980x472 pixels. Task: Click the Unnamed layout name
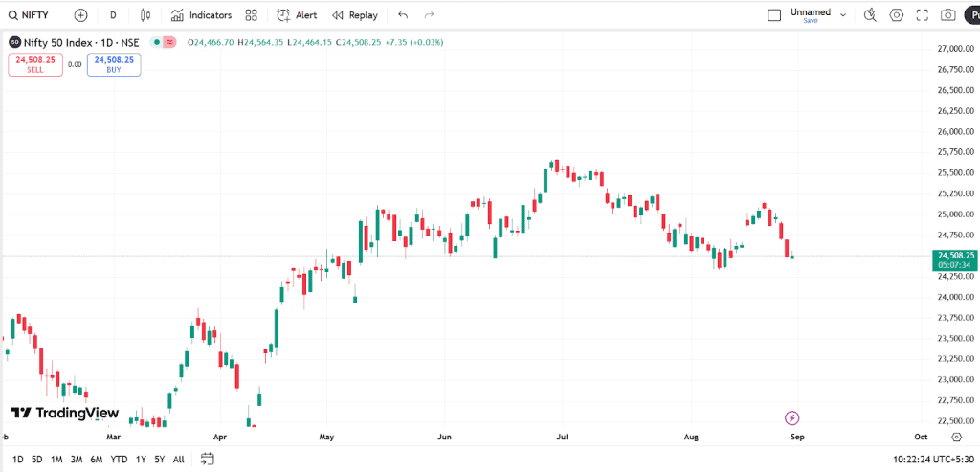(810, 11)
